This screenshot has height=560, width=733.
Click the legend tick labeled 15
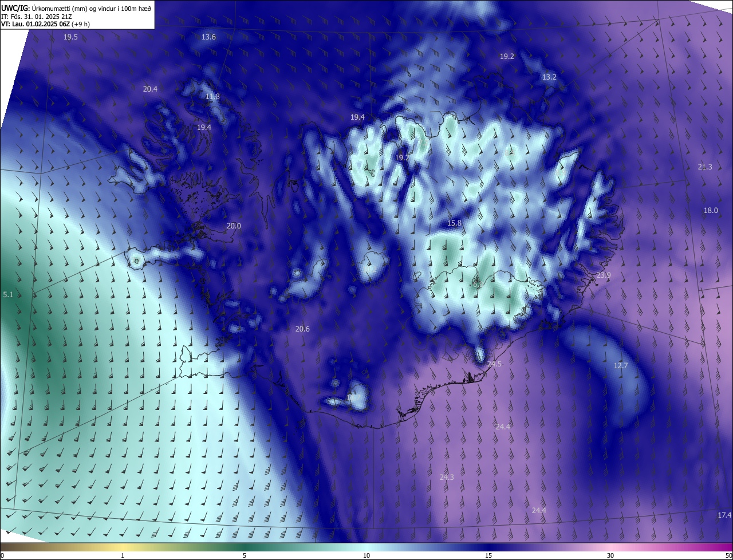click(x=488, y=555)
